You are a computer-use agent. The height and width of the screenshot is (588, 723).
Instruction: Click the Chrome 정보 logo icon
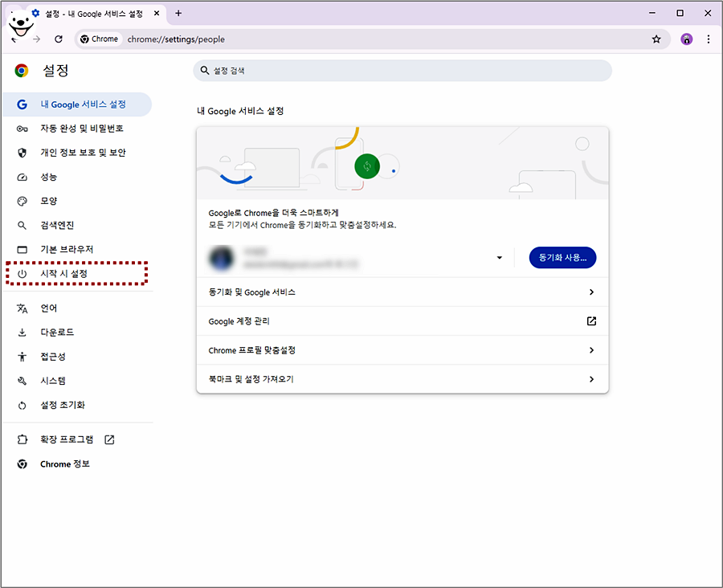[x=22, y=464]
